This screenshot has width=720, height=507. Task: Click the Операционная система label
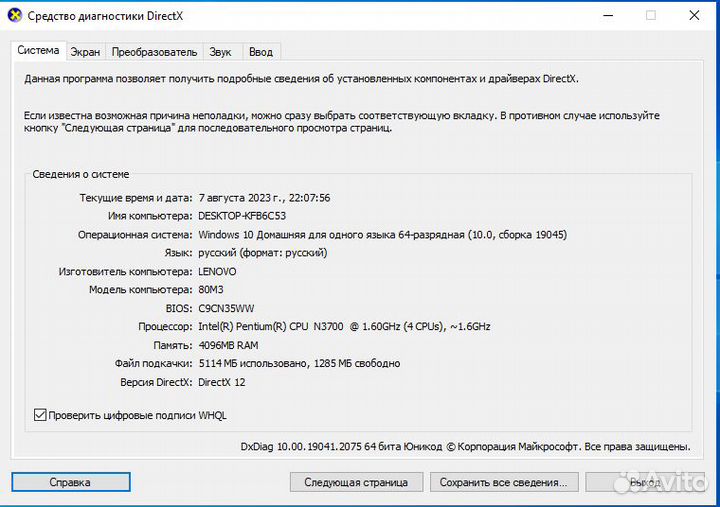[x=135, y=235]
